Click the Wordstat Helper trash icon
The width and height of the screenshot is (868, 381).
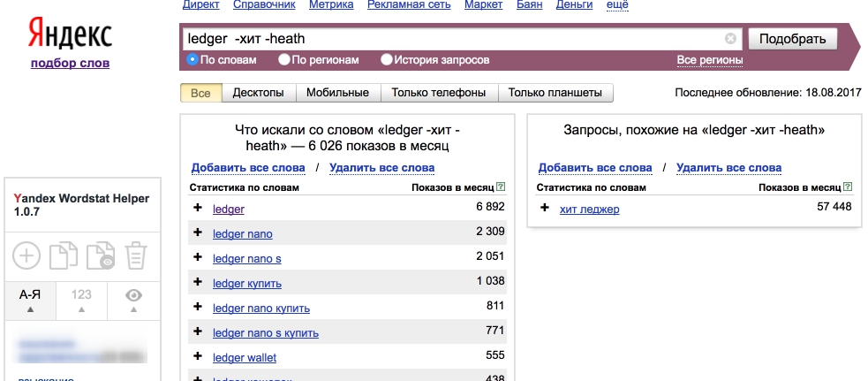[136, 256]
